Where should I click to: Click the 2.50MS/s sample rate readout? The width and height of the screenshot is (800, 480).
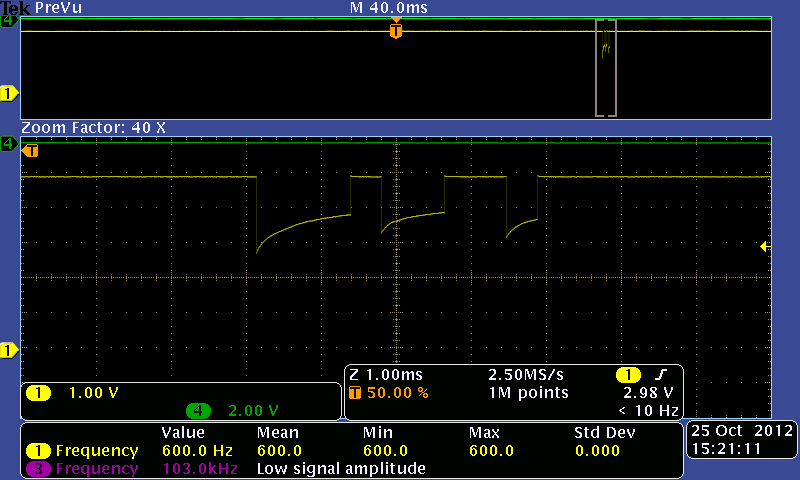pyautogui.click(x=526, y=375)
